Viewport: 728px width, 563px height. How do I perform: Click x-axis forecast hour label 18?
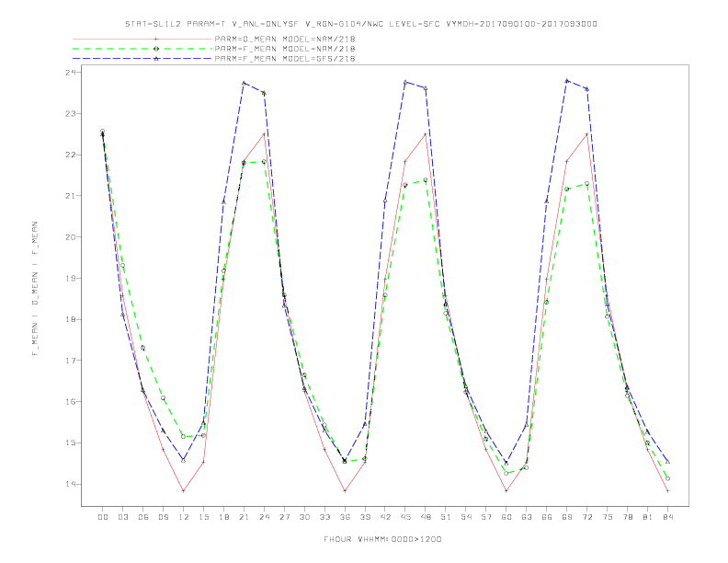[223, 517]
